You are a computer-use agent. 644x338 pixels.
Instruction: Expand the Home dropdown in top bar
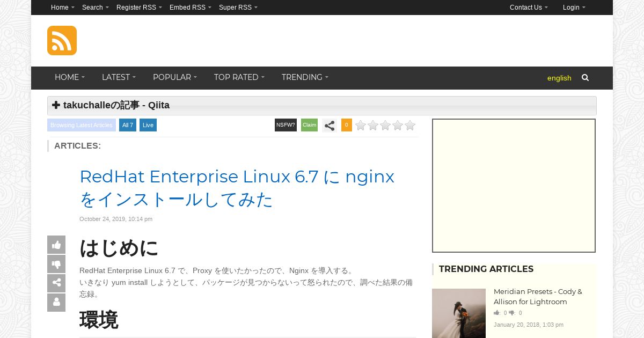coord(63,8)
